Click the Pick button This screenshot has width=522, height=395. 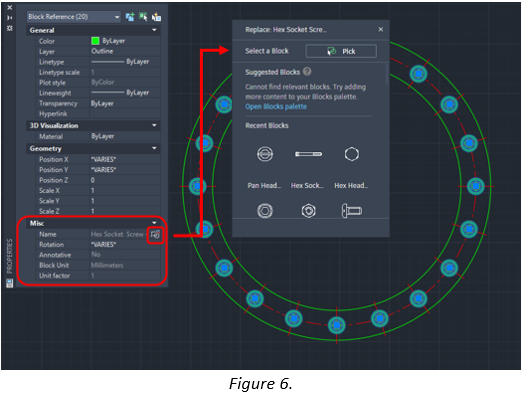click(x=341, y=51)
